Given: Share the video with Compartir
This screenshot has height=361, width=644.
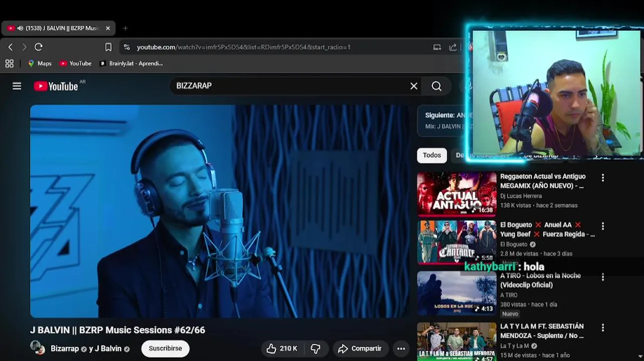Looking at the screenshot, I should click(x=360, y=348).
